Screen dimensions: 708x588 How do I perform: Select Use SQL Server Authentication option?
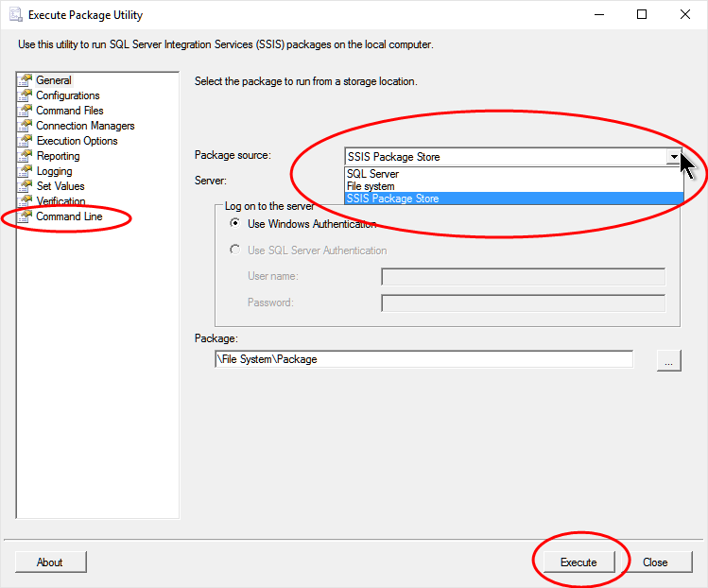coord(234,250)
